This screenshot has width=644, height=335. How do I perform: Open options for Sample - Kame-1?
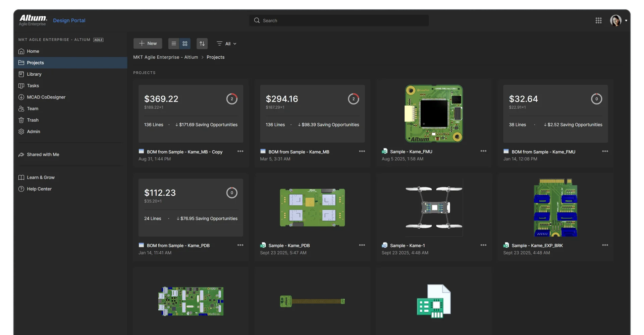pyautogui.click(x=483, y=245)
